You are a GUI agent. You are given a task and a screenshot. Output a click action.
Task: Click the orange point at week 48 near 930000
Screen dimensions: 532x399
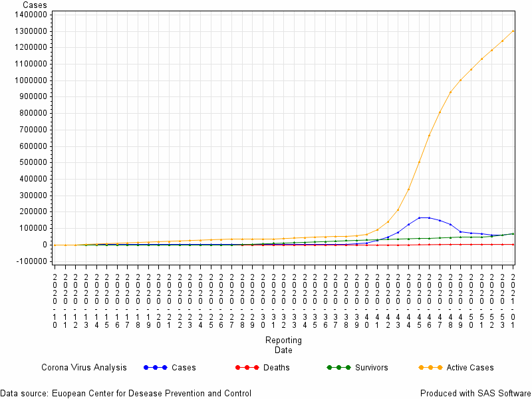(x=450, y=92)
